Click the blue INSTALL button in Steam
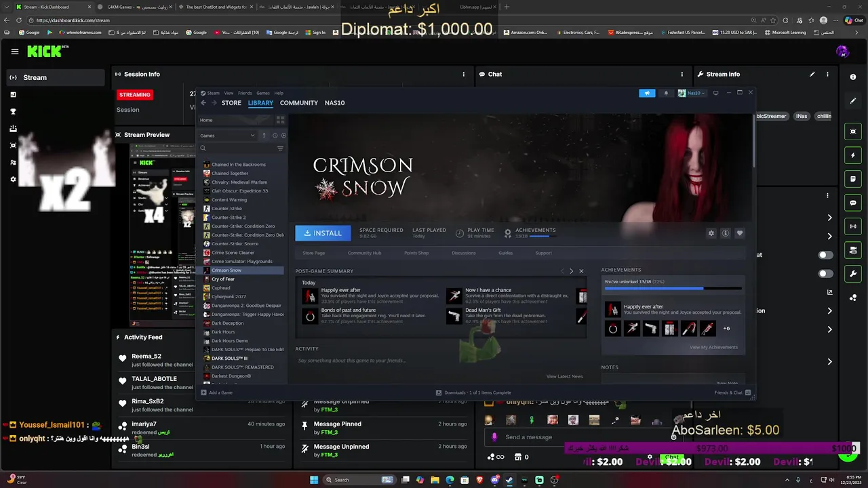The height and width of the screenshot is (488, 868). (323, 233)
